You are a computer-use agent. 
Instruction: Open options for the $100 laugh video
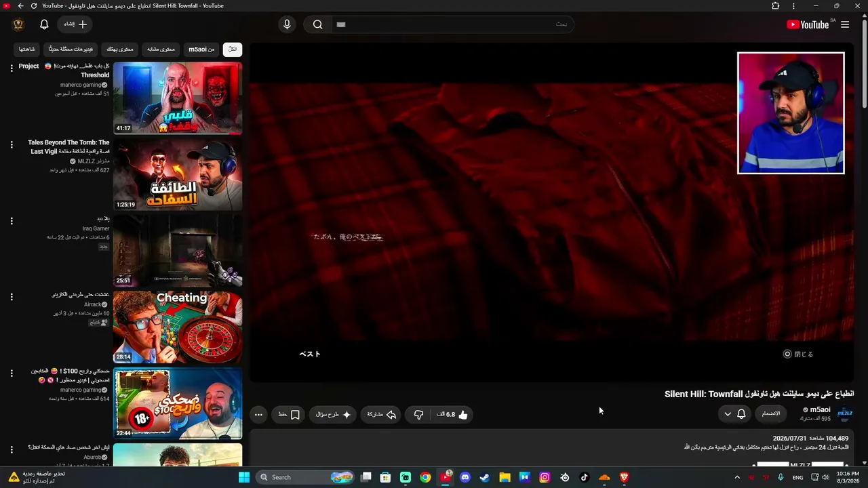[x=12, y=373]
